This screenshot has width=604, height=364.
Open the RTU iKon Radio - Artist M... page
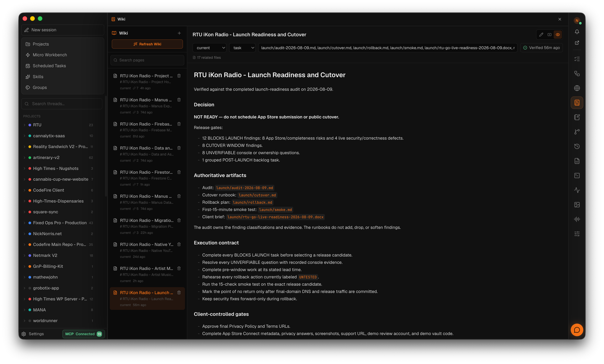click(147, 274)
